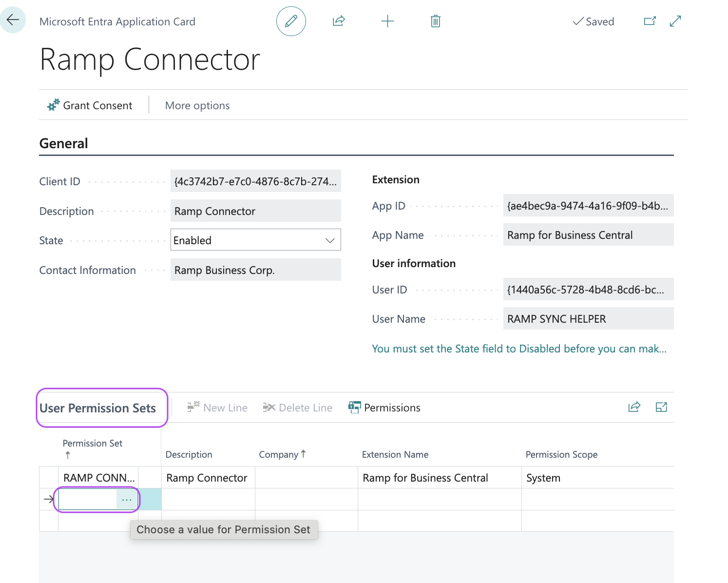This screenshot has width=728, height=583.
Task: Open the share icon in the header
Action: tap(339, 21)
